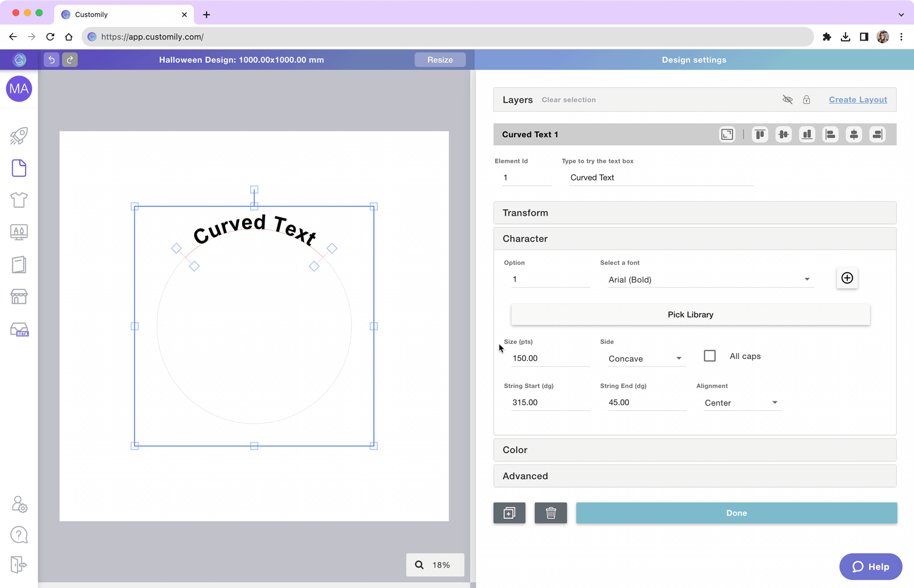This screenshot has height=588, width=914.
Task: Redo the last design action
Action: pyautogui.click(x=70, y=60)
